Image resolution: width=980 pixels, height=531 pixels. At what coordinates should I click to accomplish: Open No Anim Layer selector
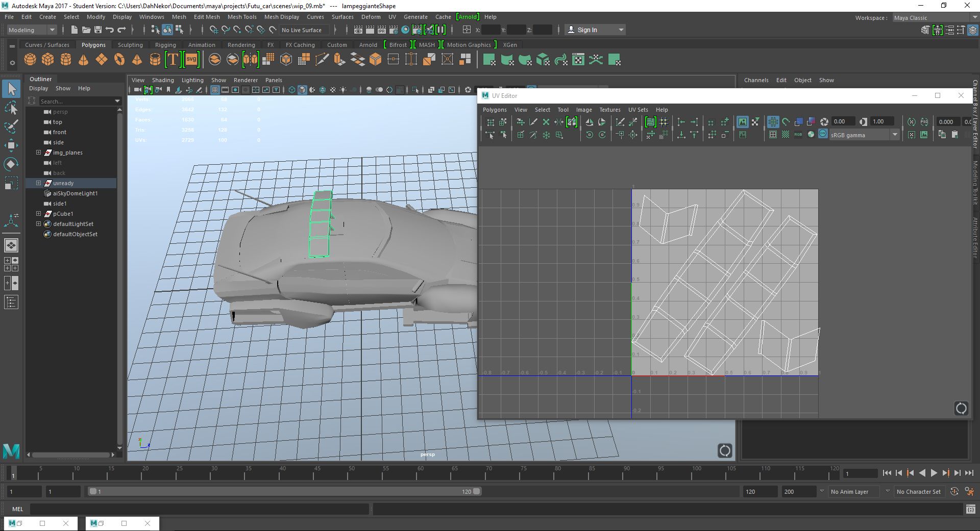855,492
